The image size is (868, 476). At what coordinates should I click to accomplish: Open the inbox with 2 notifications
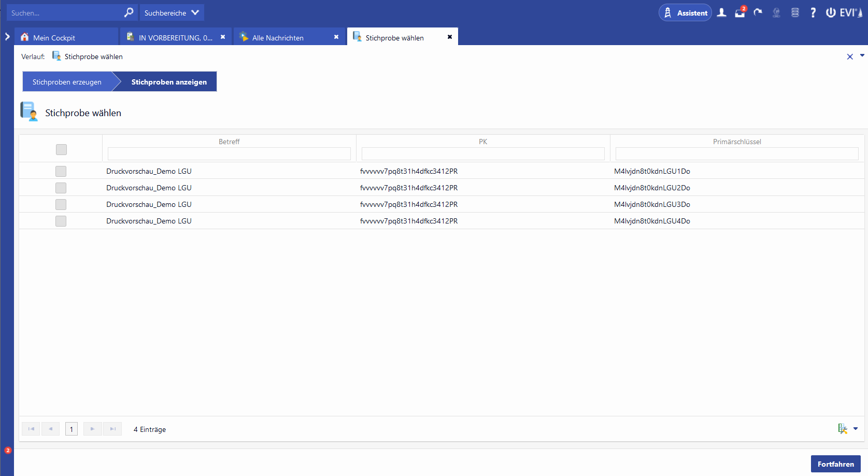tap(740, 13)
